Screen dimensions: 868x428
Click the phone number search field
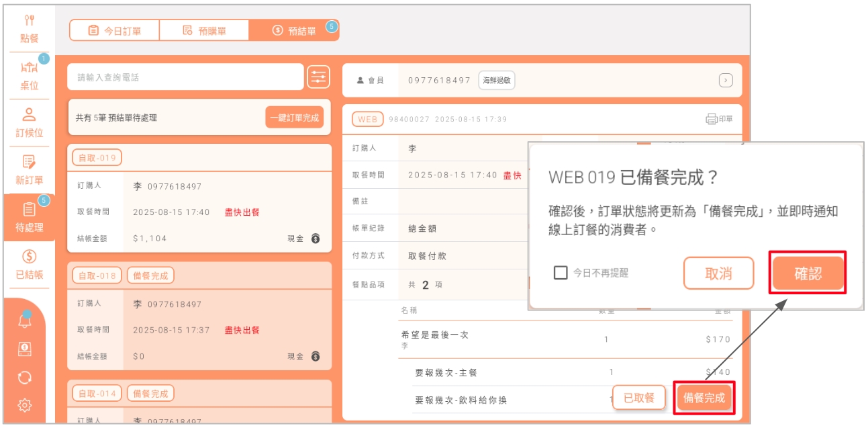click(x=185, y=77)
